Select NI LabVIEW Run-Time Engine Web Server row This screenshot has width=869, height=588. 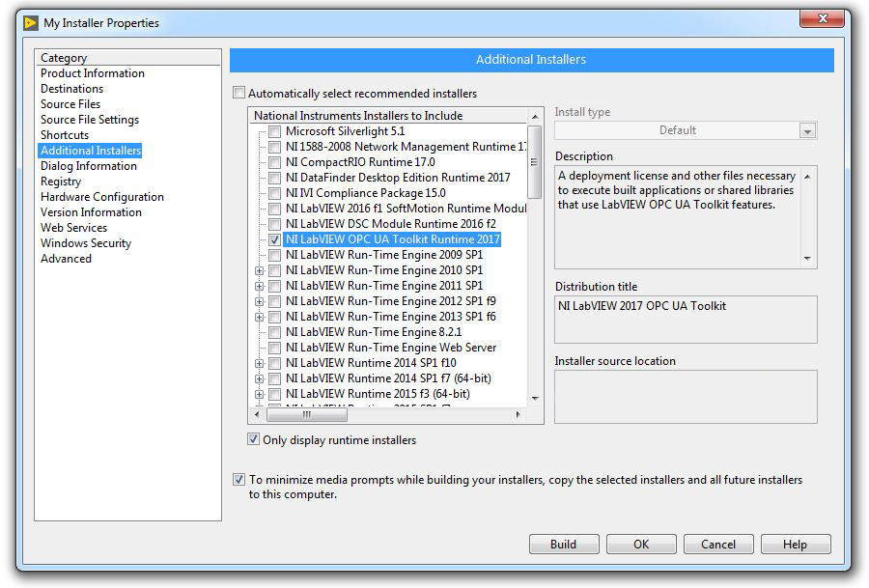(391, 348)
